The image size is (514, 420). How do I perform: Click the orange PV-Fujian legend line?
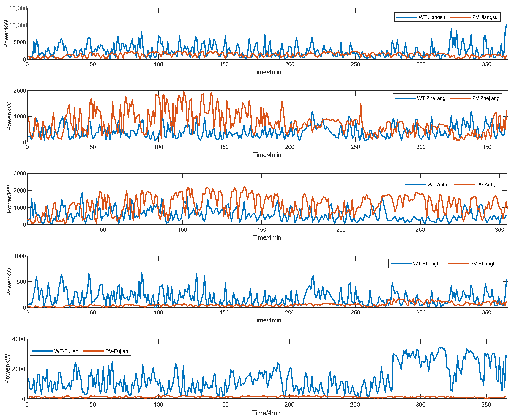93,351
